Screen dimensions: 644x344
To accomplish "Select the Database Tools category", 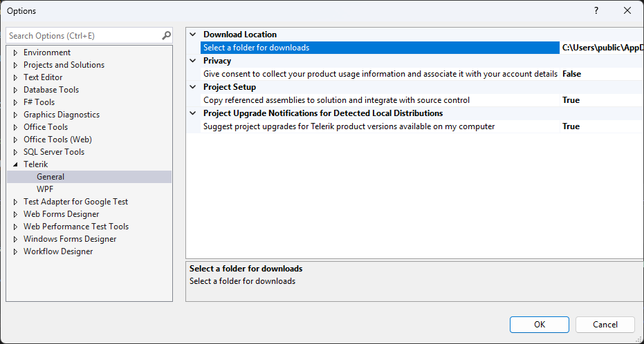I will pos(51,90).
